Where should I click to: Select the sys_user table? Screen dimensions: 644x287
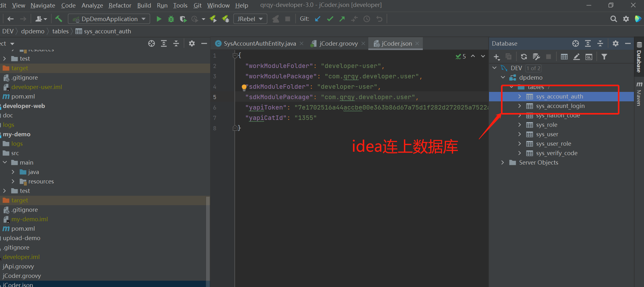click(547, 134)
